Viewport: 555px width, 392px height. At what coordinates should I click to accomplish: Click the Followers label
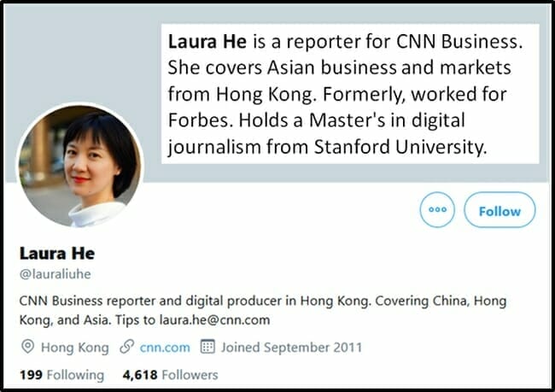(x=190, y=375)
